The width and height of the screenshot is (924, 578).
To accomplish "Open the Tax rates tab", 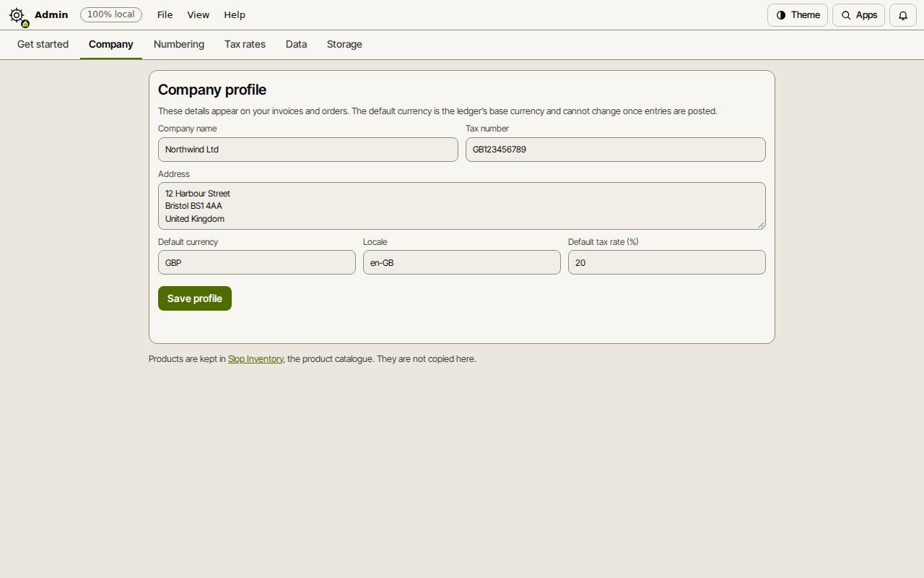I will (245, 45).
